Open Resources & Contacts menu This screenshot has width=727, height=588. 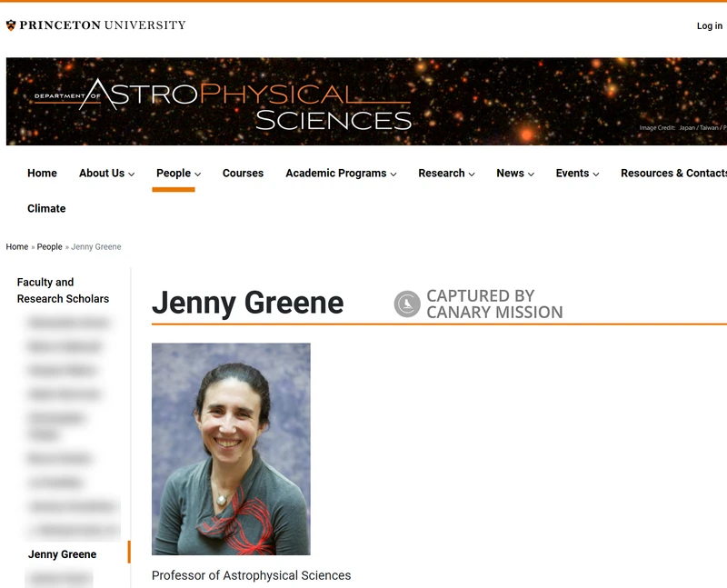(673, 173)
